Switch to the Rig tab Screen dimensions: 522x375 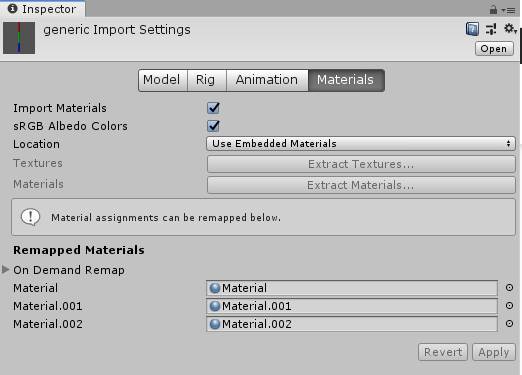click(207, 80)
